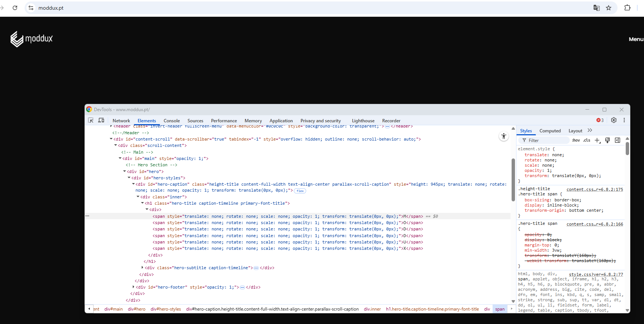Toggle the computed styles sidebar icon
Viewport: 644px width, 324px height.
[618, 140]
